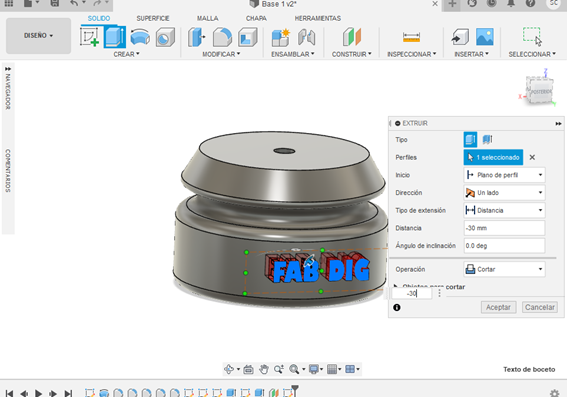Open the INSPECCIONAR dropdown menu
567x397 pixels.
[x=412, y=54]
